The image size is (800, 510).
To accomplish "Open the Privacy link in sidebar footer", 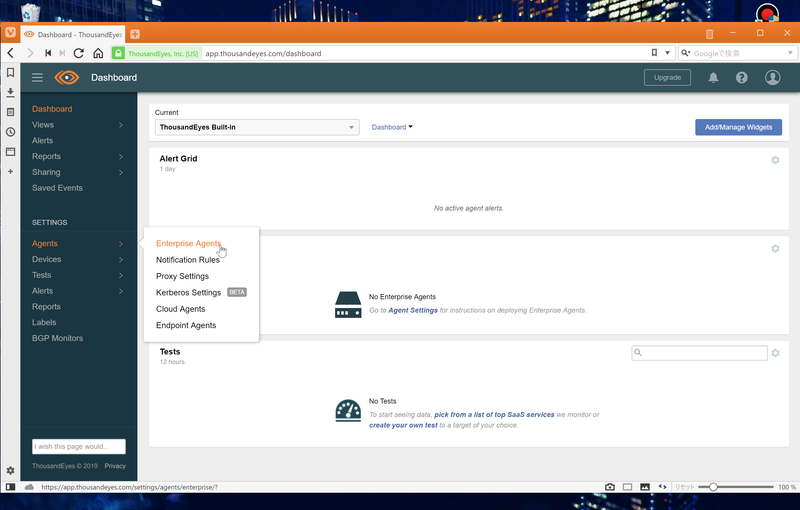I will (x=115, y=466).
